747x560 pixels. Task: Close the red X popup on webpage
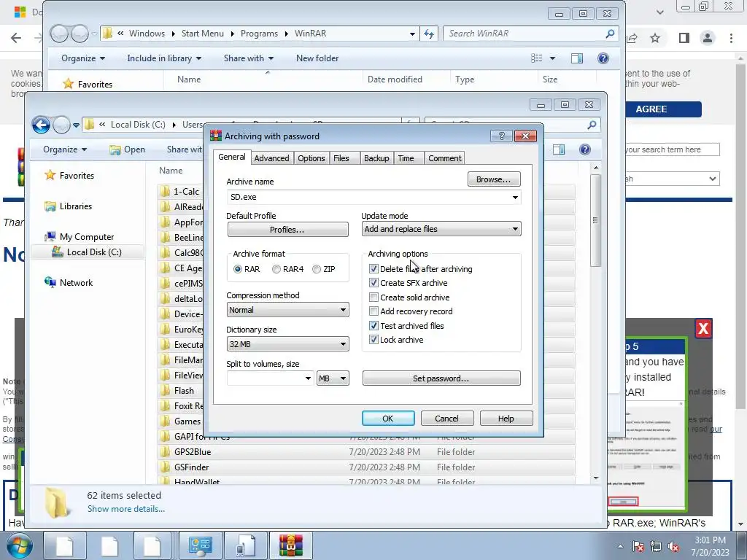[x=703, y=328]
